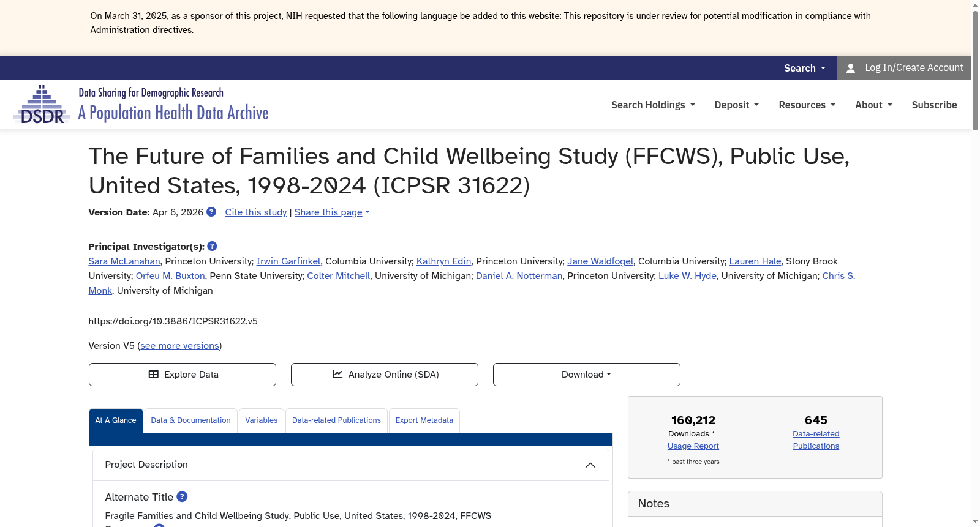980x527 pixels.
Task: Click the Notes panel heading
Action: tap(654, 503)
